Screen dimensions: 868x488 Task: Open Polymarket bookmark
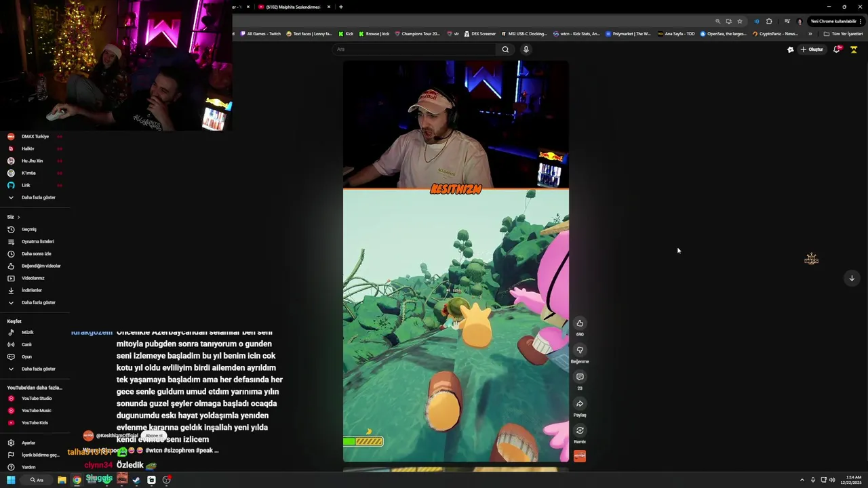click(629, 33)
